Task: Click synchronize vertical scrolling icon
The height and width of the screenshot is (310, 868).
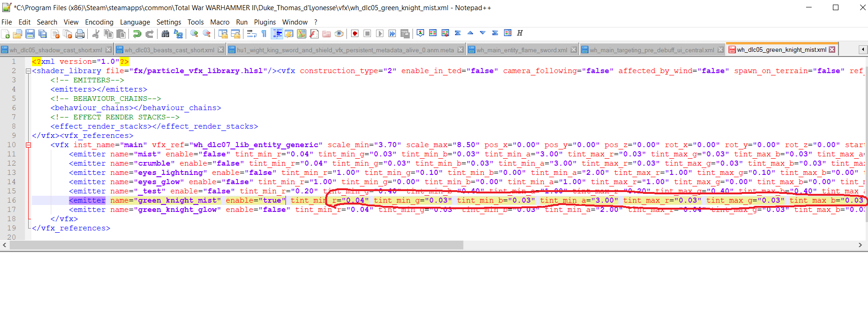Action: coord(223,33)
